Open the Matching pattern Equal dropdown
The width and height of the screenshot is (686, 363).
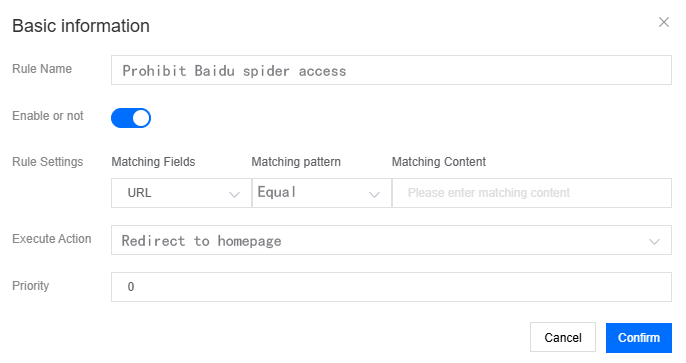(x=322, y=193)
